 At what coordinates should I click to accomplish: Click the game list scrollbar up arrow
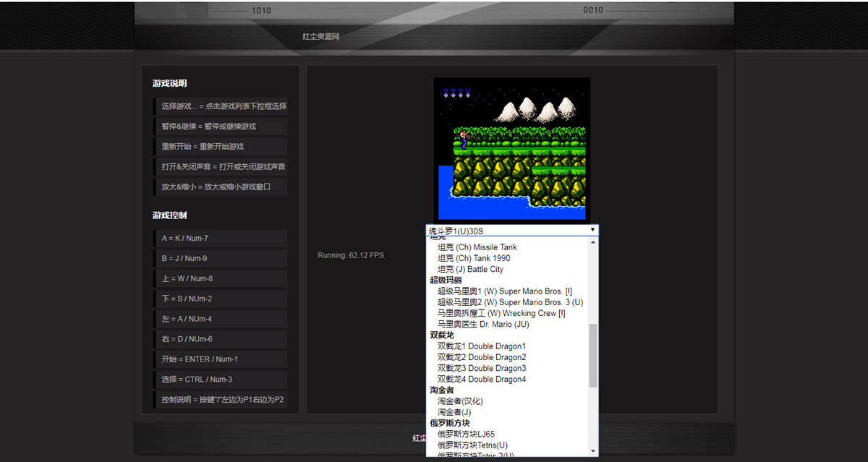594,242
